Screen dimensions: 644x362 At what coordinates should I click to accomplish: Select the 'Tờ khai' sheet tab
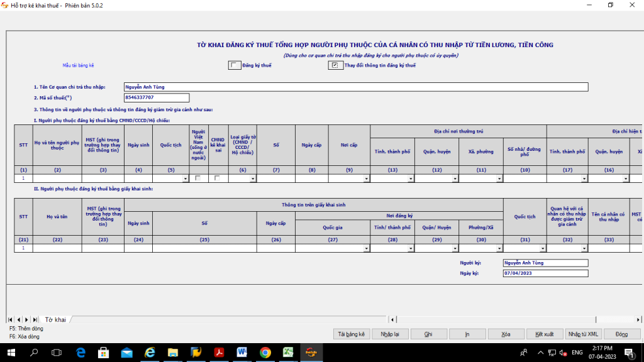pyautogui.click(x=55, y=320)
